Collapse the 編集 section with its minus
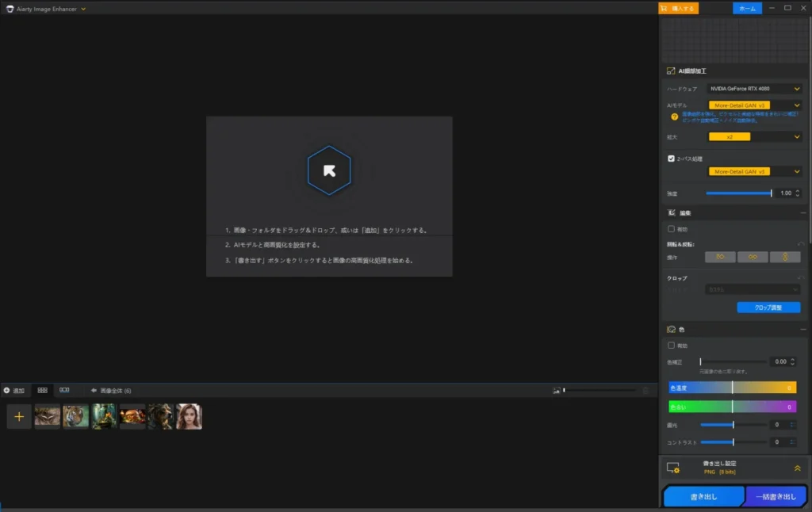 802,212
